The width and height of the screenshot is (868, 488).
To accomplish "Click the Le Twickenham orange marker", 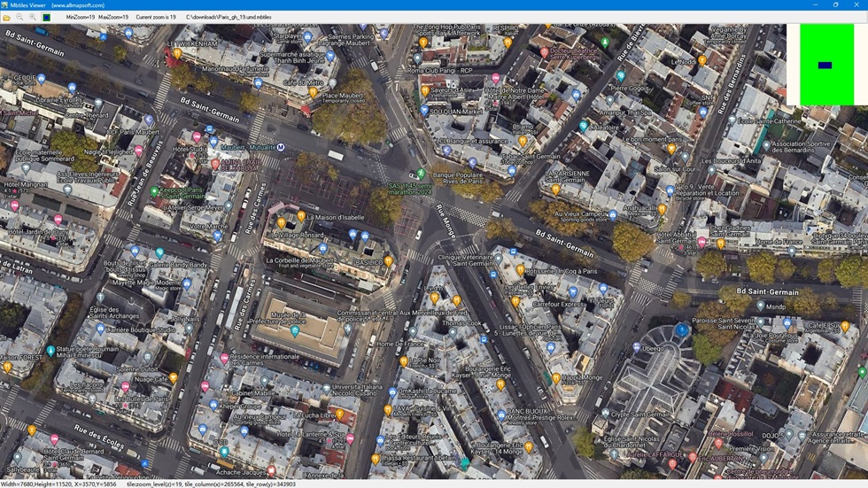I will [178, 54].
